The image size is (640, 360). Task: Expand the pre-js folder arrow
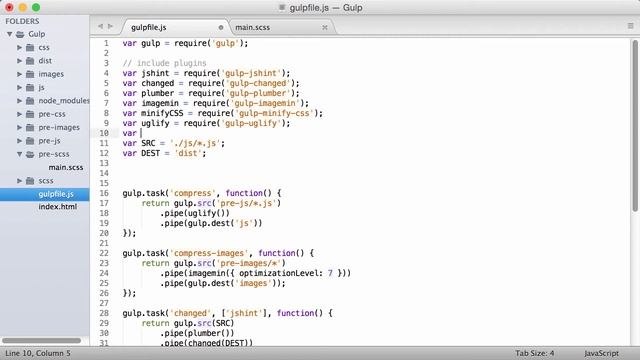pos(19,141)
